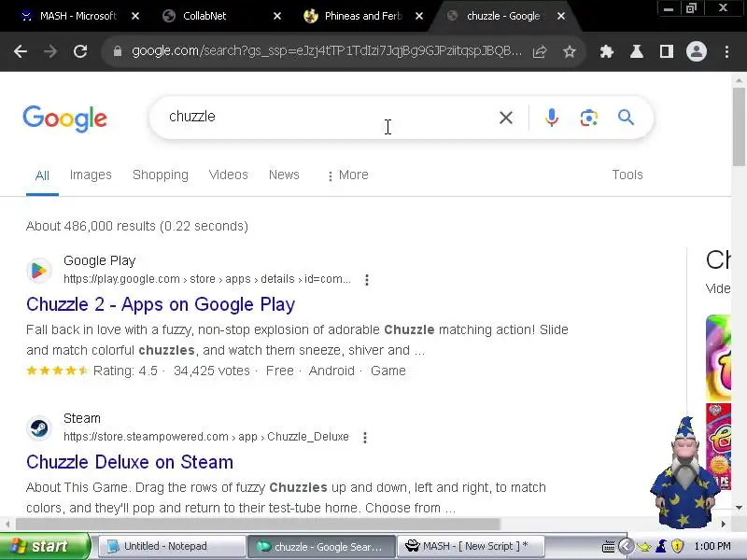
Task: Switch to the Shopping tab
Action: [x=161, y=175]
